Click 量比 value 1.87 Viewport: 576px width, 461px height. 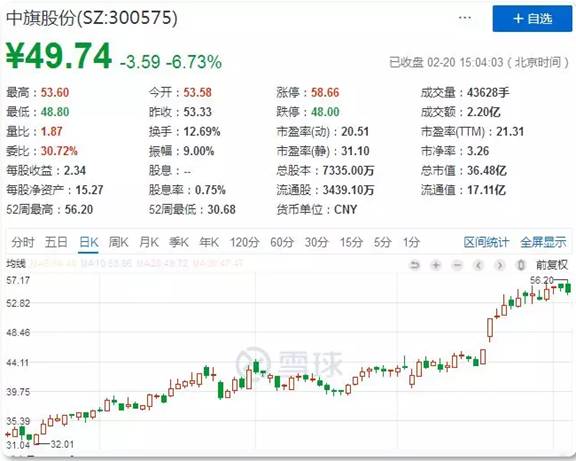[x=51, y=132]
